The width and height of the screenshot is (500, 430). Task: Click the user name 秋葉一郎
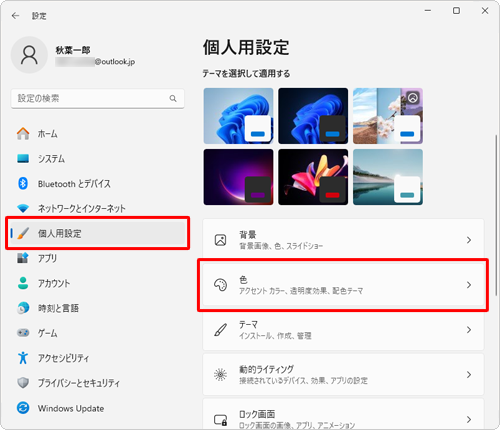(x=73, y=50)
